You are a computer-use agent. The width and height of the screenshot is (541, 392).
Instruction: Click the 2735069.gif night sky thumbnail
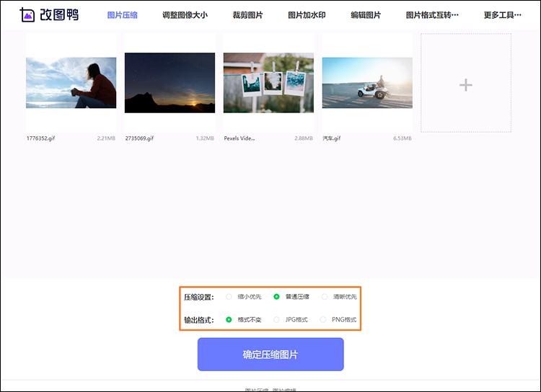pyautogui.click(x=170, y=83)
